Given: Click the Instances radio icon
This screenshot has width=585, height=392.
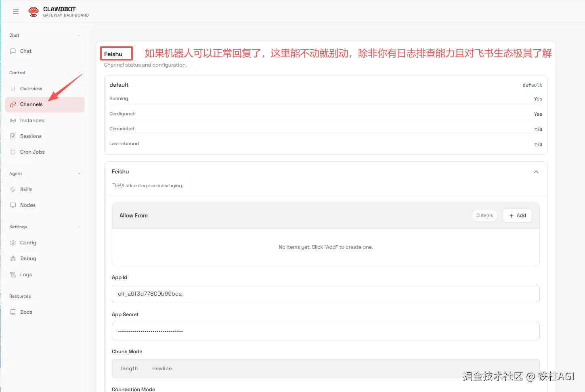Looking at the screenshot, I should [13, 121].
